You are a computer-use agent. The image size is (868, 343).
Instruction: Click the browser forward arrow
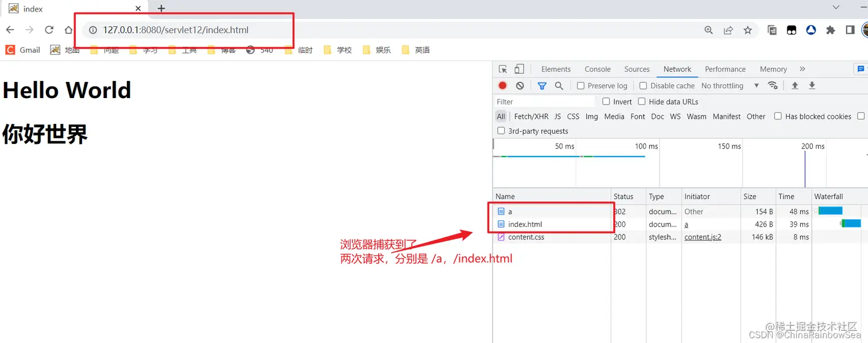[29, 30]
